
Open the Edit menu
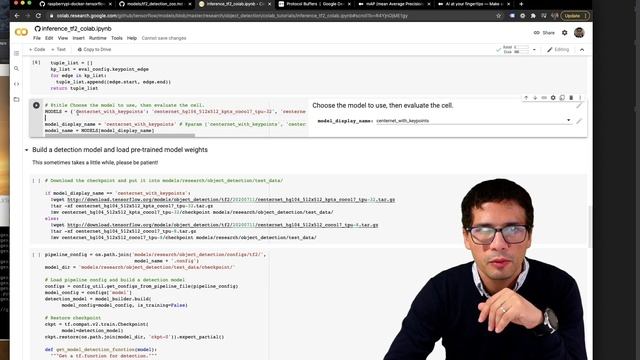49,38
